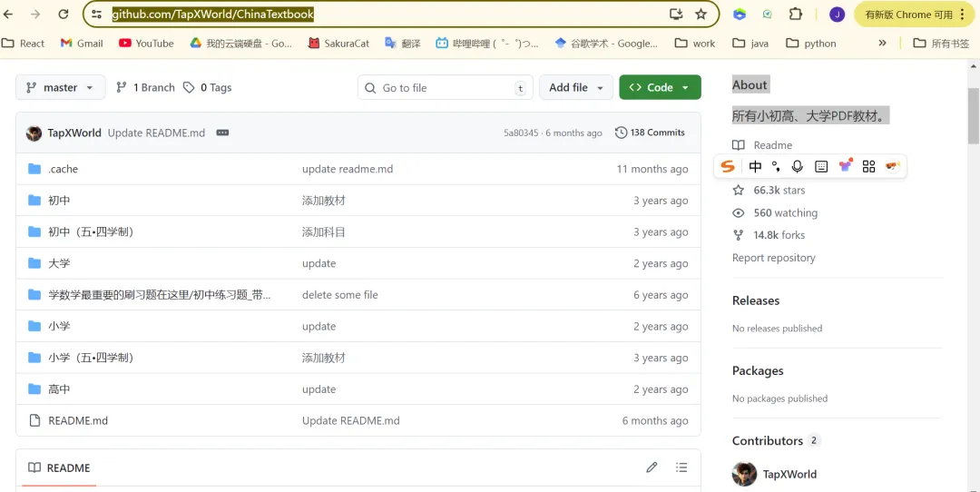The height and width of the screenshot is (492, 980).
Task: Open the 所有书签 all-bookmarks folder
Action: pyautogui.click(x=941, y=44)
